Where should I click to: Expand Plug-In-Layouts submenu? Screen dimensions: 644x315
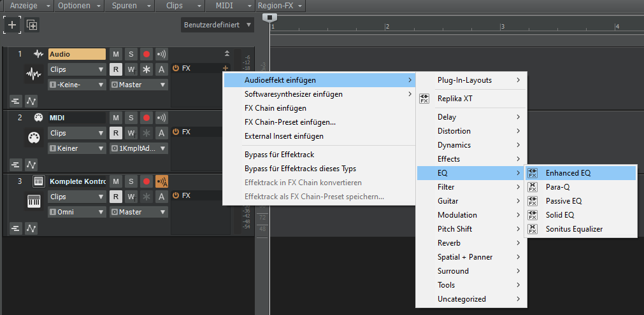pos(471,80)
